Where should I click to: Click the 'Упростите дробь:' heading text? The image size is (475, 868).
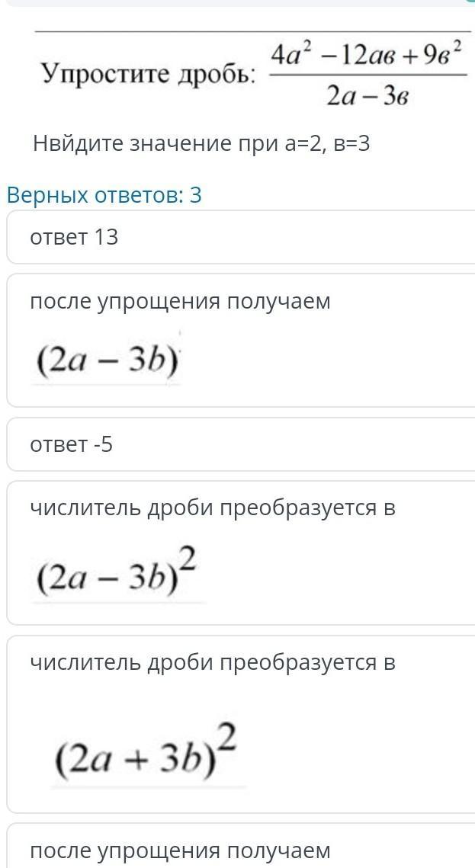pos(148,74)
